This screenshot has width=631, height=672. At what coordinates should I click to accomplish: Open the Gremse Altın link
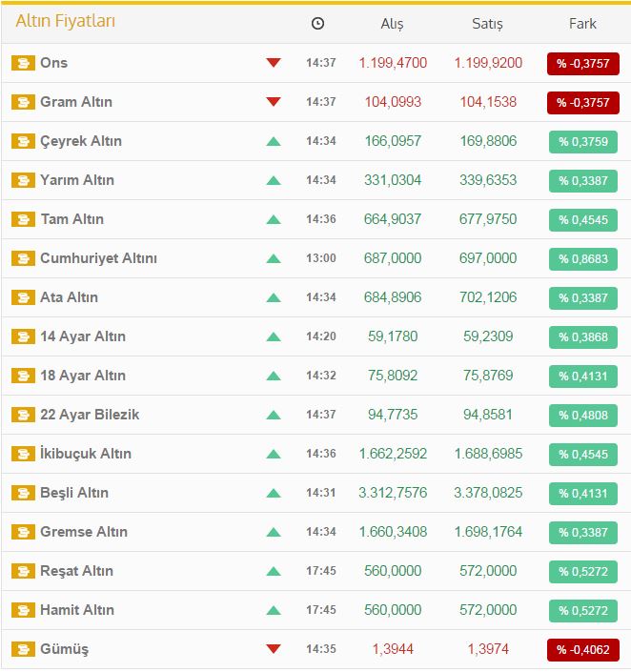(x=84, y=532)
